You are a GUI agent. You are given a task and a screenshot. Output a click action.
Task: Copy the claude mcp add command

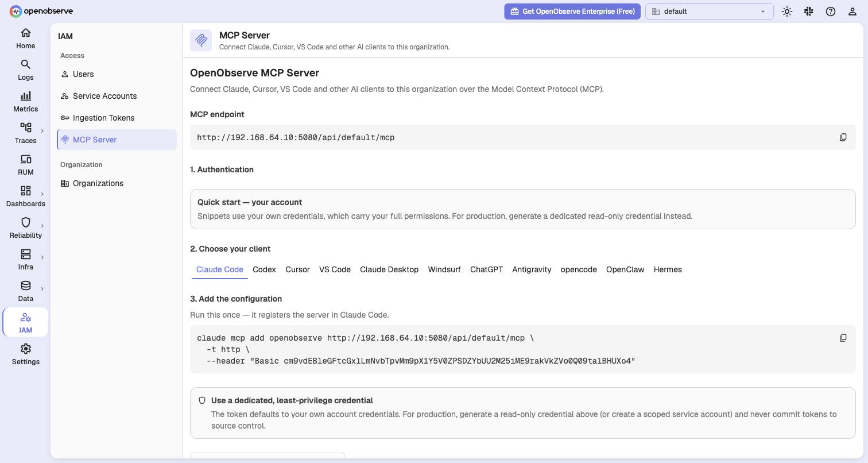843,338
